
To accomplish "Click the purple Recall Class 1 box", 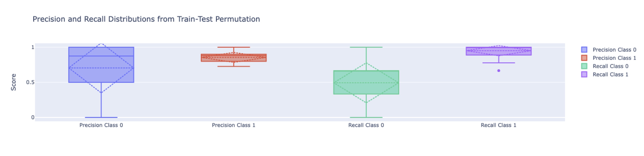I will coord(499,51).
